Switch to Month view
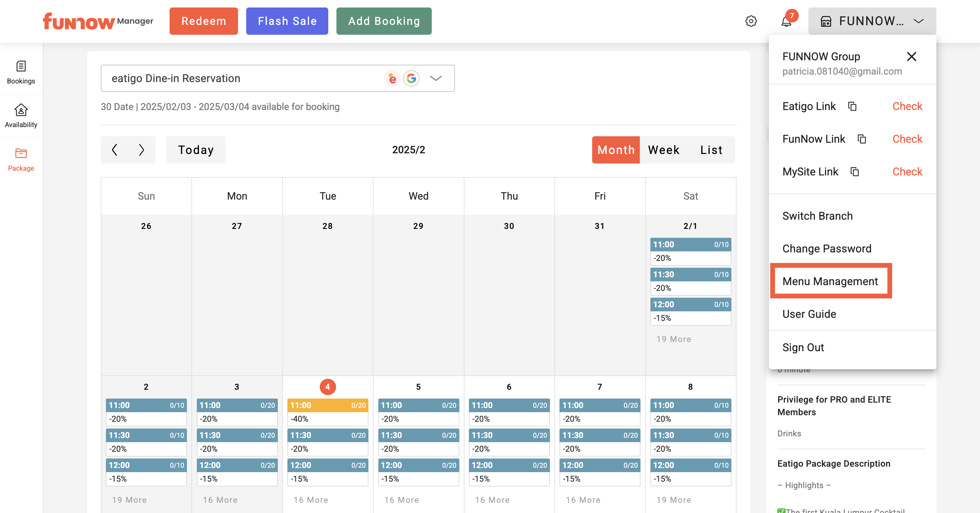The width and height of the screenshot is (980, 513). pyautogui.click(x=616, y=150)
